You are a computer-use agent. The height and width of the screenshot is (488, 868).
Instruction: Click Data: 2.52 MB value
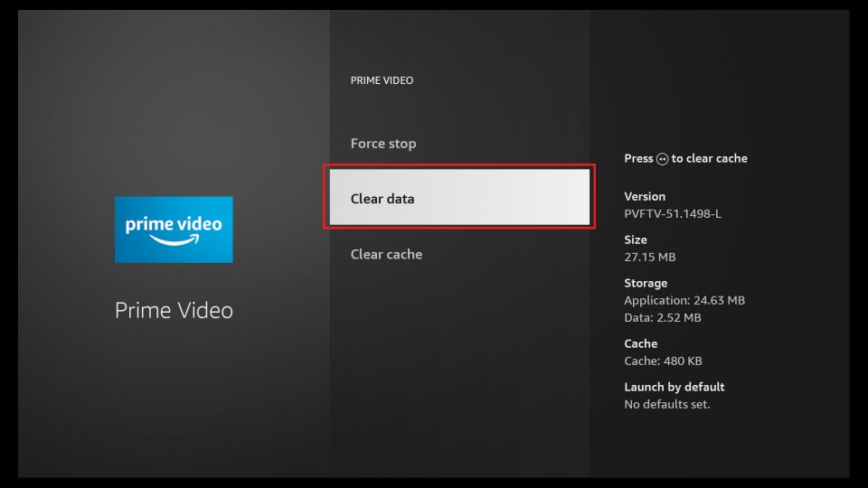coord(663,317)
